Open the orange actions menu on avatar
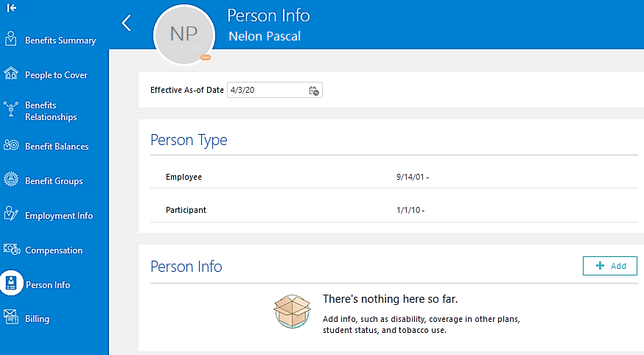Viewport: 644px width, 355px height. click(206, 57)
